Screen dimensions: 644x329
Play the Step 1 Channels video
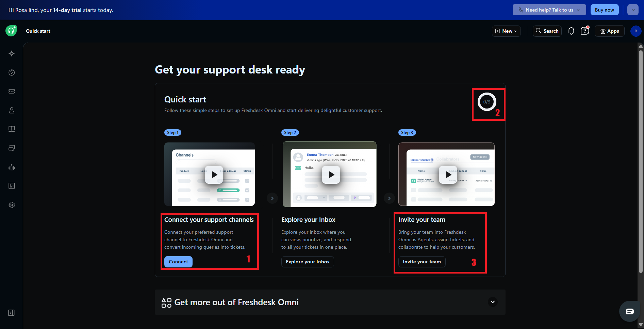(214, 175)
